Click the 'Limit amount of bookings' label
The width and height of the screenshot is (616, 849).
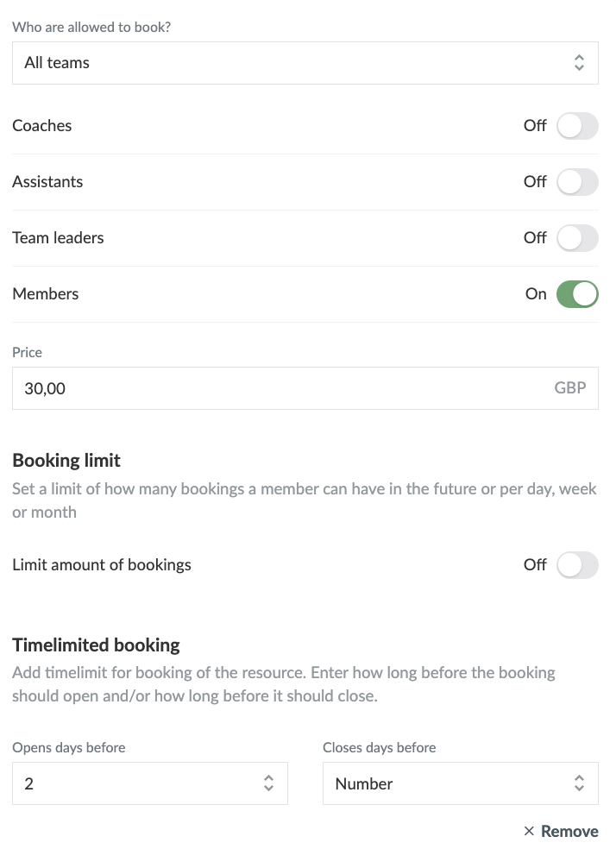102,565
